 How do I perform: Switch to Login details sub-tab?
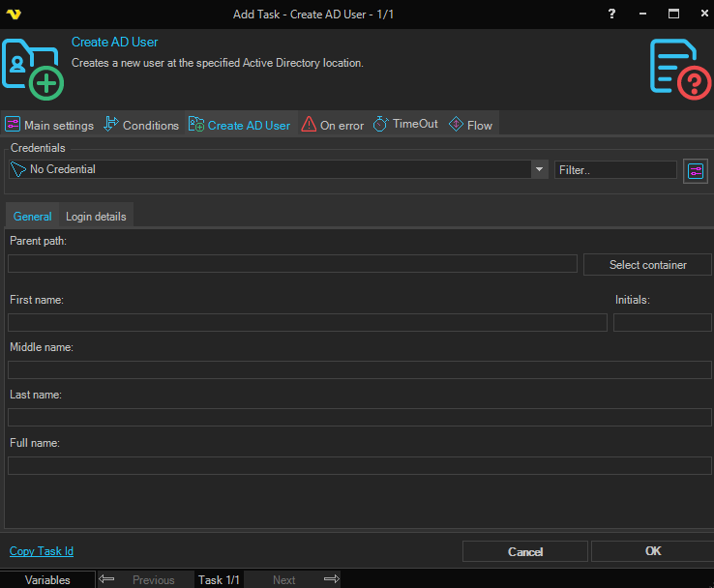click(96, 217)
